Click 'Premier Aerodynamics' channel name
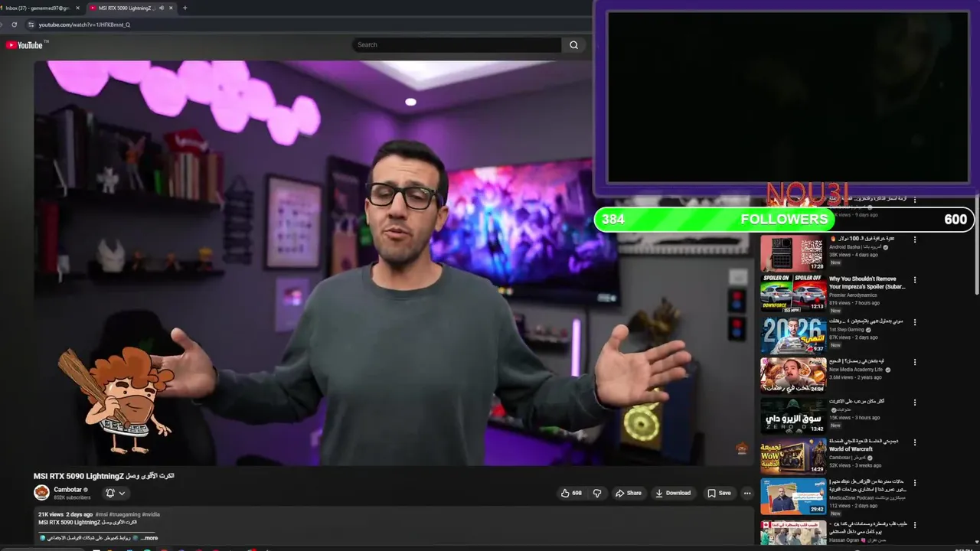The image size is (980, 551). [853, 295]
